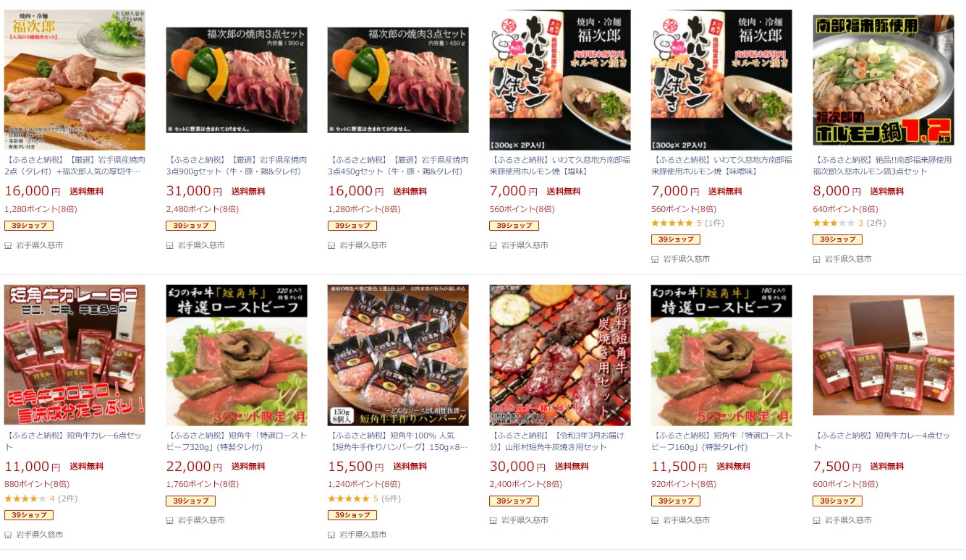Open the 焼肉3点セット 900g product image
966x560 pixels.
(x=237, y=80)
